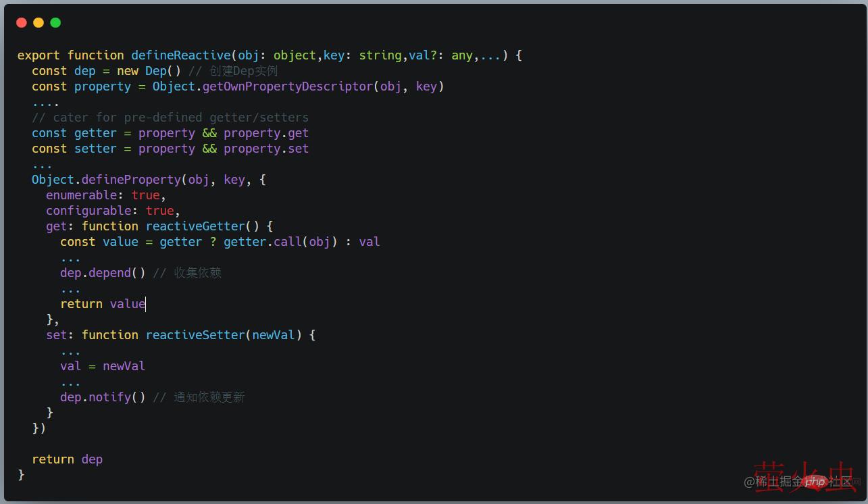This screenshot has height=504, width=868.
Task: Click the 'val = newVal' assignment
Action: [103, 366]
